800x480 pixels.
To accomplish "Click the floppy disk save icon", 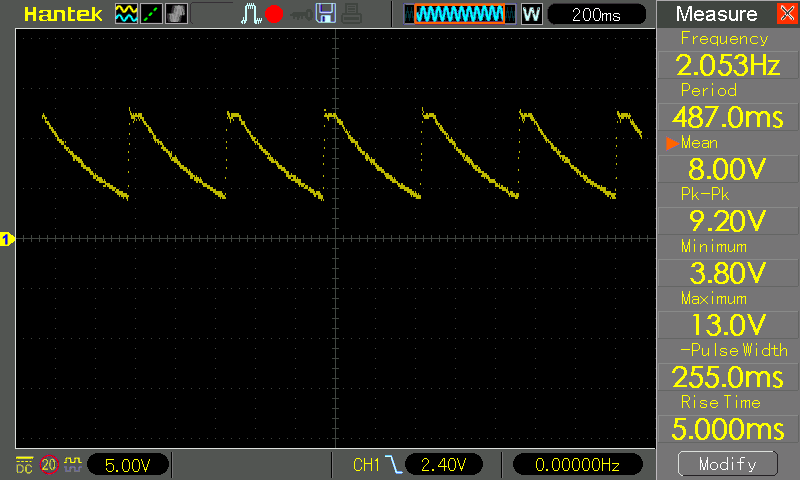I will [325, 14].
